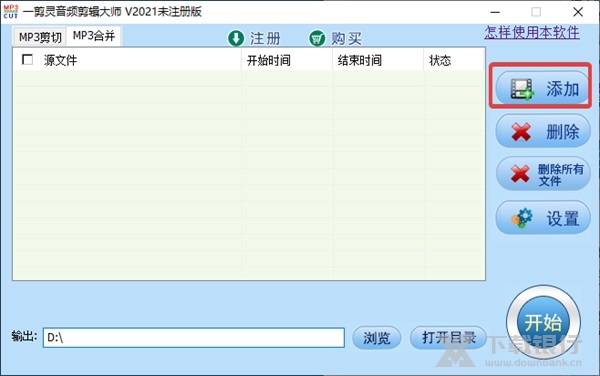Click the 源文件 column header
The image size is (600, 376).
pyautogui.click(x=127, y=60)
